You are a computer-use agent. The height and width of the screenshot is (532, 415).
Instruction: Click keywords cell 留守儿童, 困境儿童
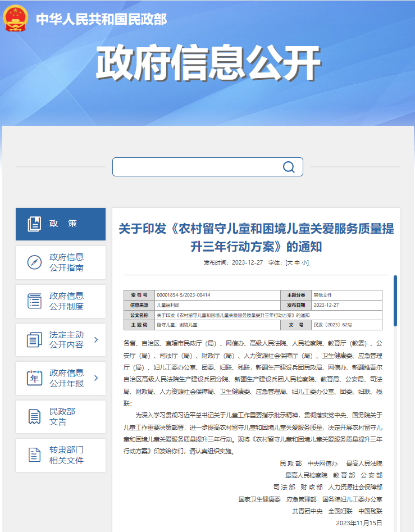point(177,325)
